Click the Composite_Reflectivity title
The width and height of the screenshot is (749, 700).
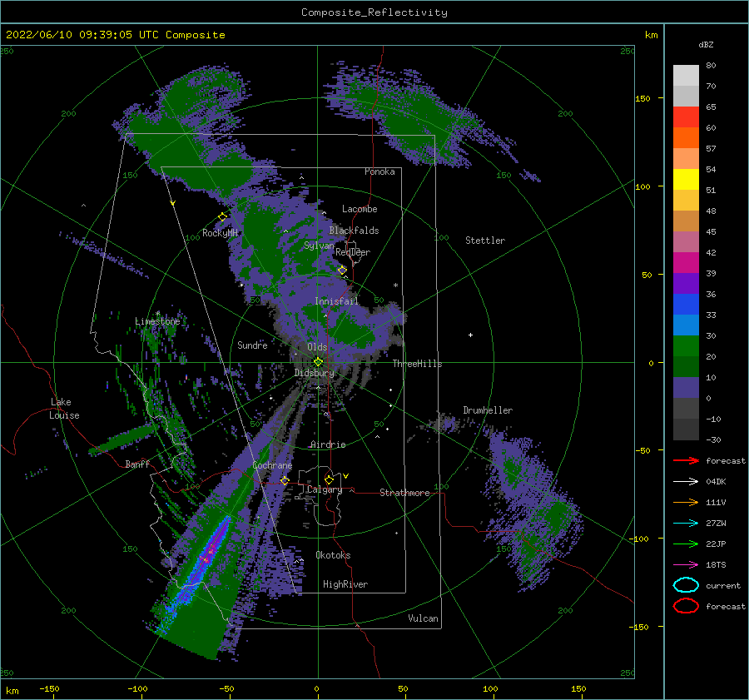374,12
